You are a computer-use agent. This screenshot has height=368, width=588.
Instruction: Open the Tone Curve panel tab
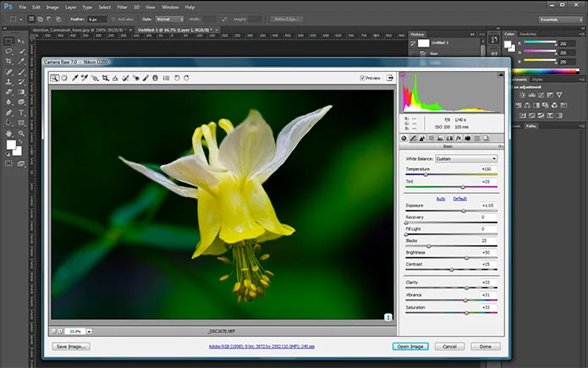click(412, 138)
